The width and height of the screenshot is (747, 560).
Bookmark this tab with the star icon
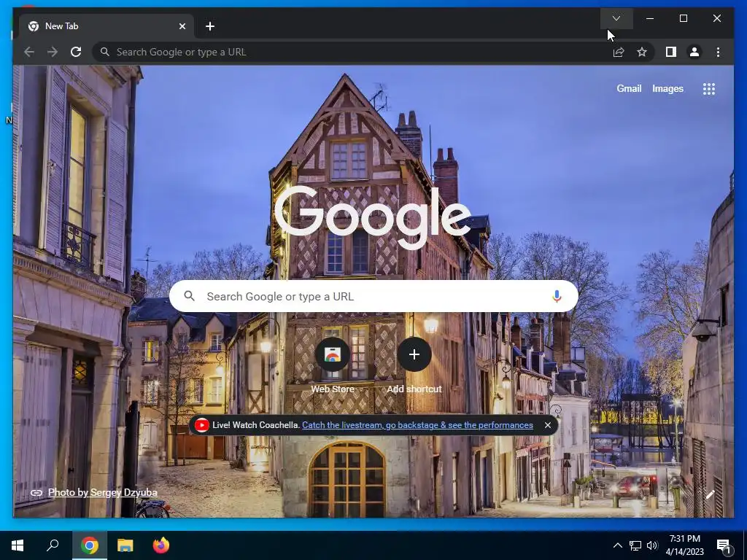642,52
